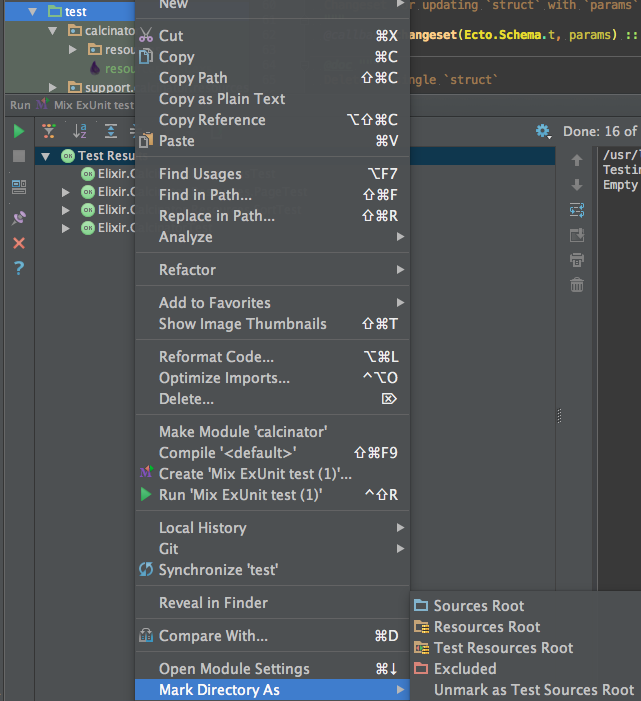
Task: Toggle soft-wrap icon in console
Action: pos(577,210)
